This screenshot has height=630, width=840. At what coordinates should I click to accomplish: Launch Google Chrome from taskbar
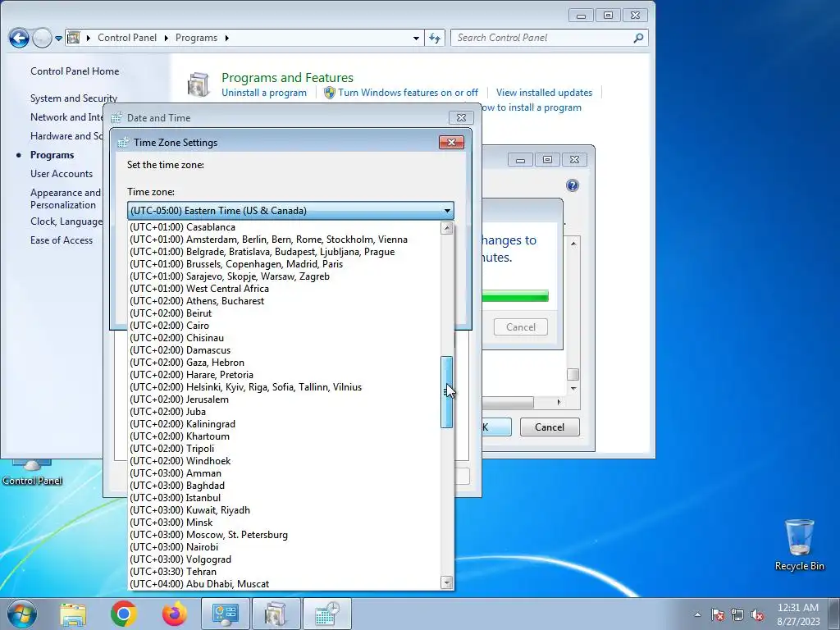click(x=124, y=614)
